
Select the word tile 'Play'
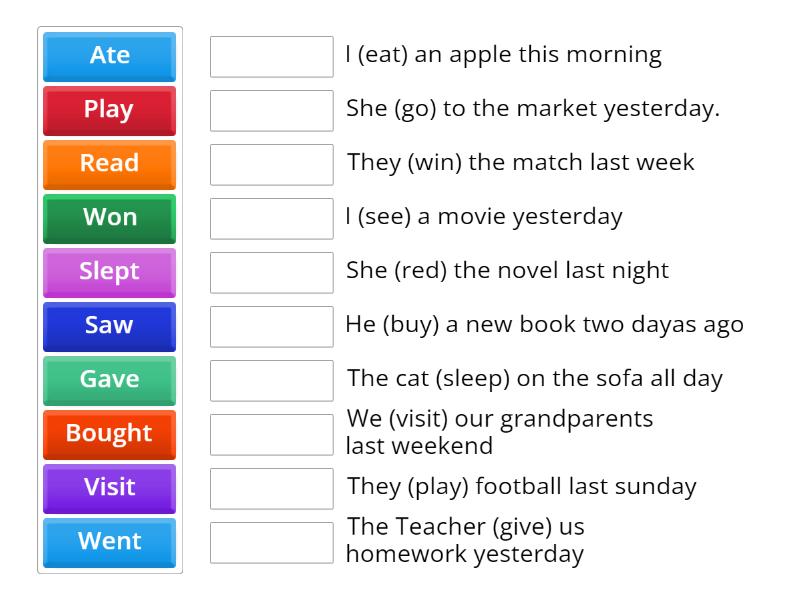point(108,110)
